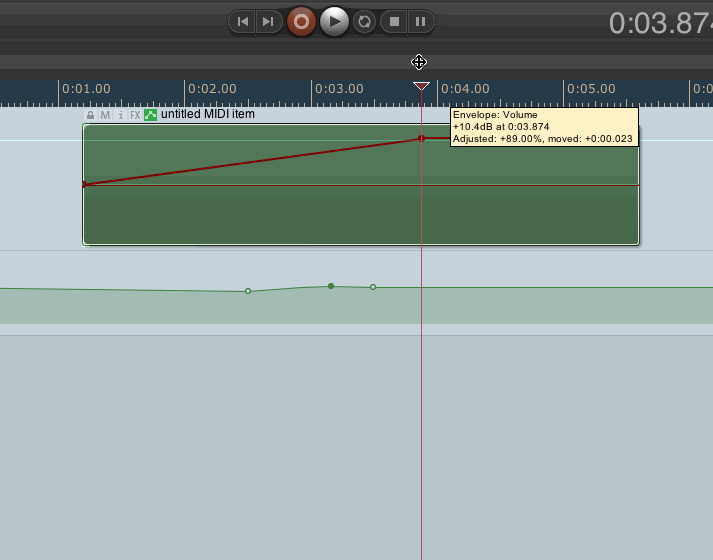Image resolution: width=713 pixels, height=560 pixels.
Task: Toggle lock icon on untitled MIDI item
Action: point(90,115)
